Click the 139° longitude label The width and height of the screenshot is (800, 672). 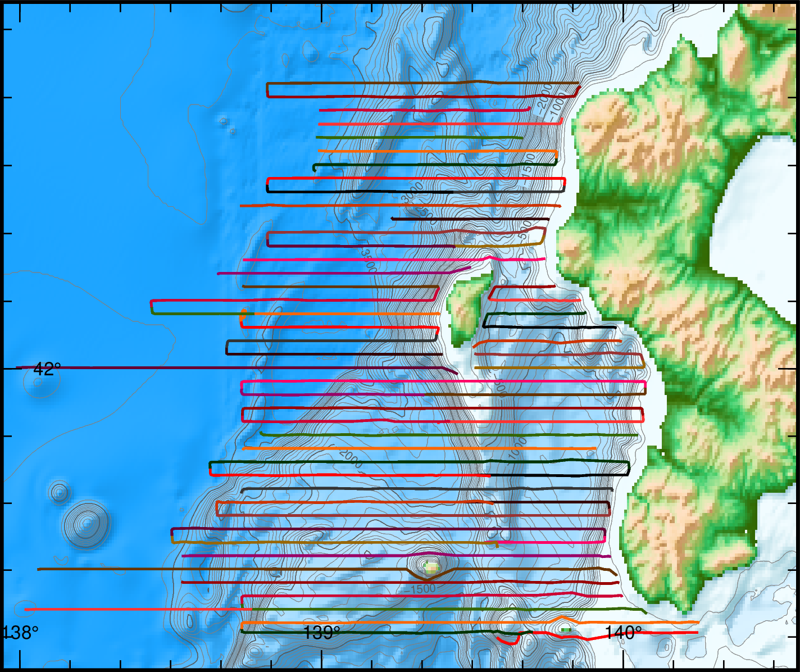(x=321, y=633)
